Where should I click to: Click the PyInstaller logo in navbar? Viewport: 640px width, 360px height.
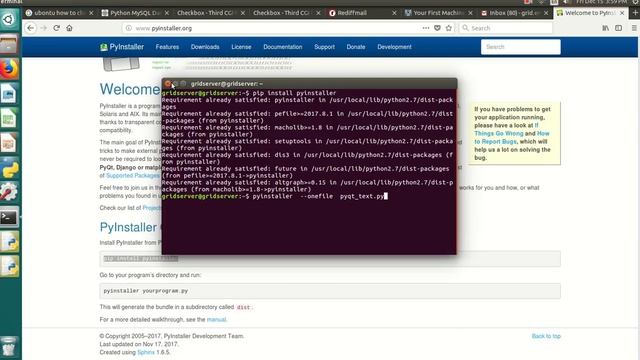tap(122, 47)
